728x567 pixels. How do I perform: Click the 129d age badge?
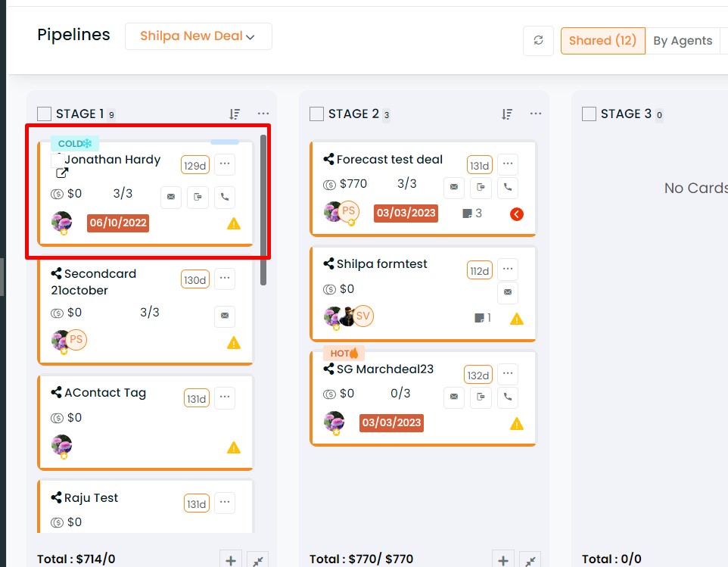(195, 165)
